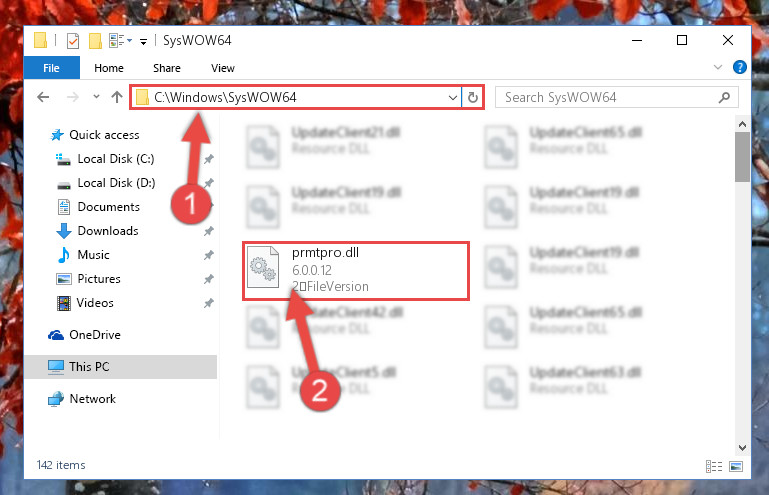The height and width of the screenshot is (495, 769).
Task: Select the prmtpro.dll file
Action: [x=356, y=270]
